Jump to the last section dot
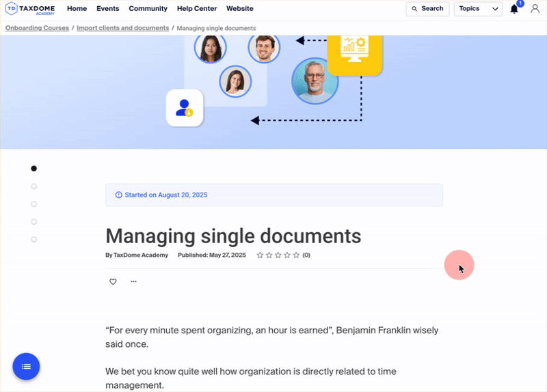The image size is (547, 392). point(34,240)
